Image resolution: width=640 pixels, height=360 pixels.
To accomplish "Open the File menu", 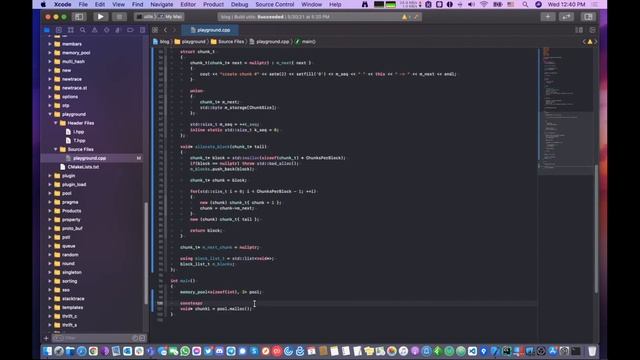I will [x=83, y=4].
